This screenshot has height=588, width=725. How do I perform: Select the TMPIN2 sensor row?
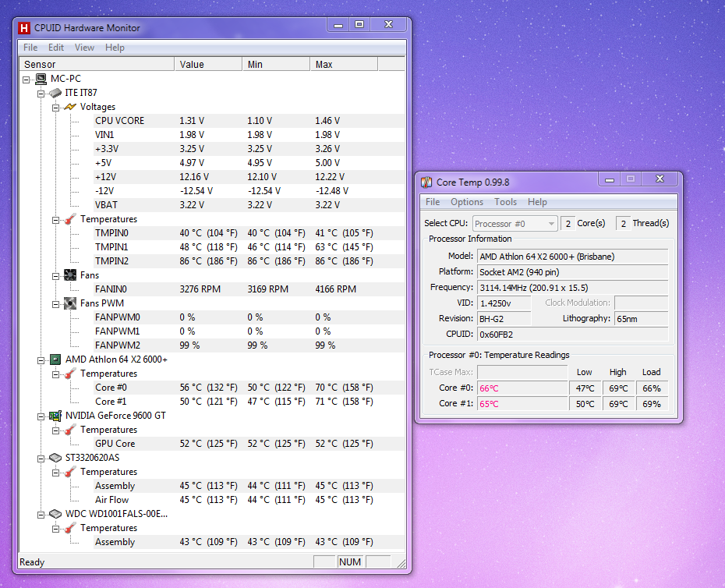click(249, 261)
